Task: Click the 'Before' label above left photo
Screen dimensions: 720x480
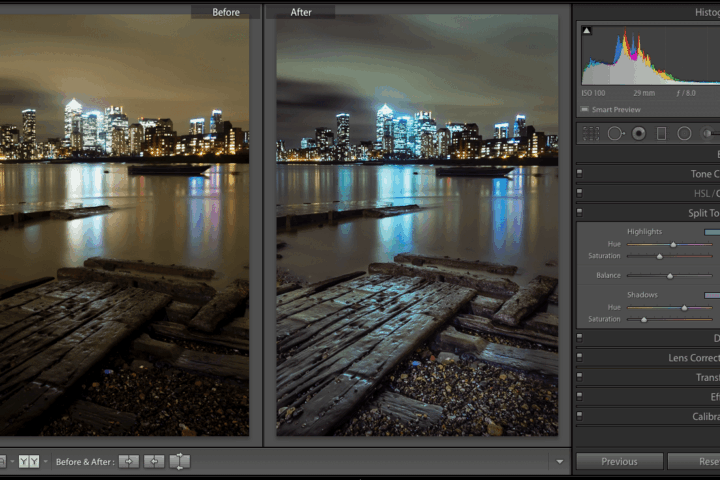Action: click(x=225, y=12)
